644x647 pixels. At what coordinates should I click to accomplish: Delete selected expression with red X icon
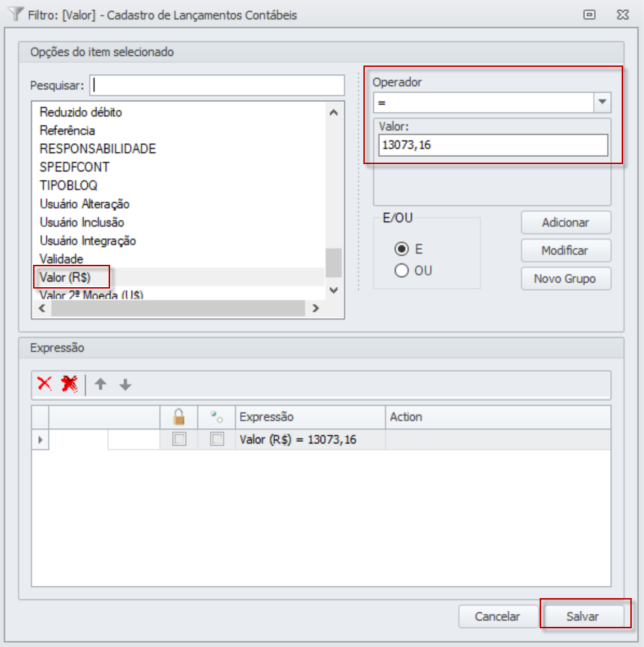[x=45, y=384]
